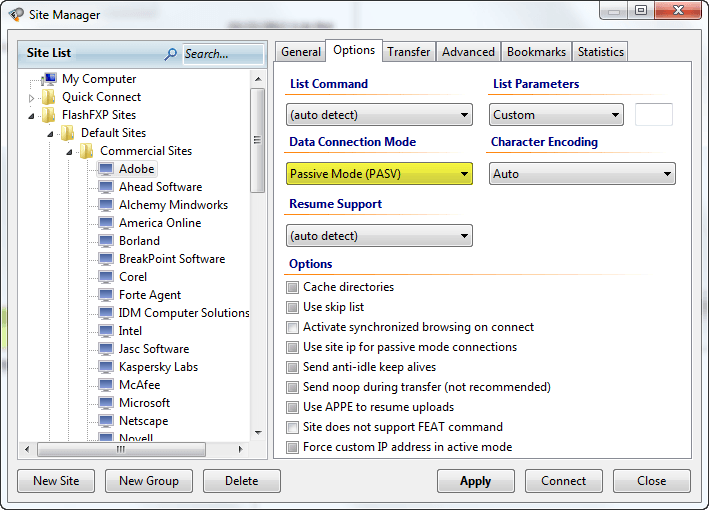Collapse the Default Sites tree node
The width and height of the screenshot is (709, 510).
(50, 134)
